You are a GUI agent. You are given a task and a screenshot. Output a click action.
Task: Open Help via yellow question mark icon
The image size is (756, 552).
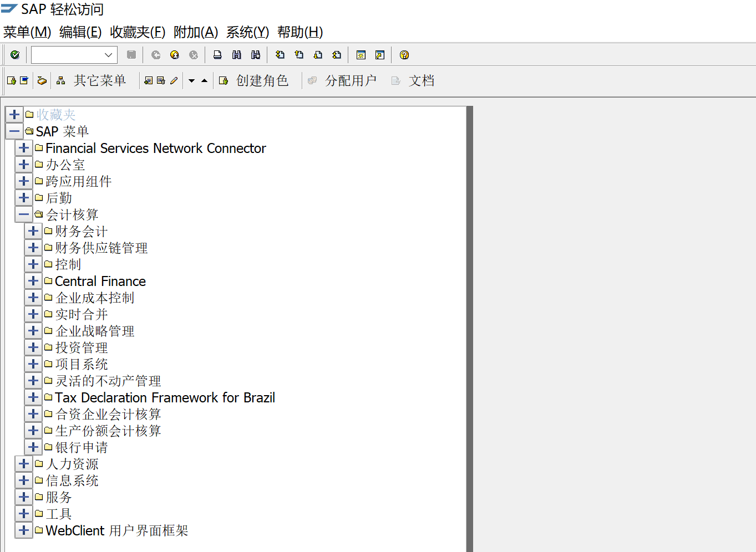[x=404, y=55]
